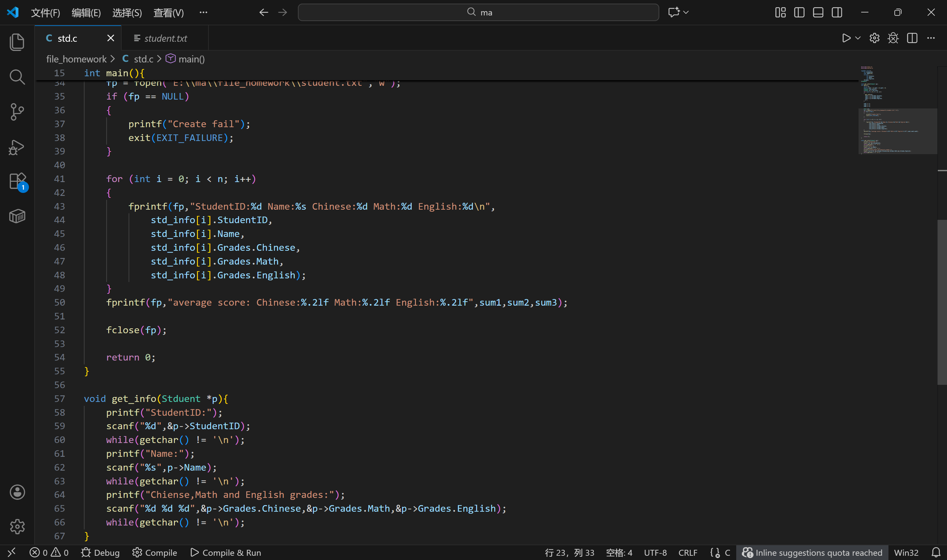Open the Search view in activity bar

pos(17,77)
